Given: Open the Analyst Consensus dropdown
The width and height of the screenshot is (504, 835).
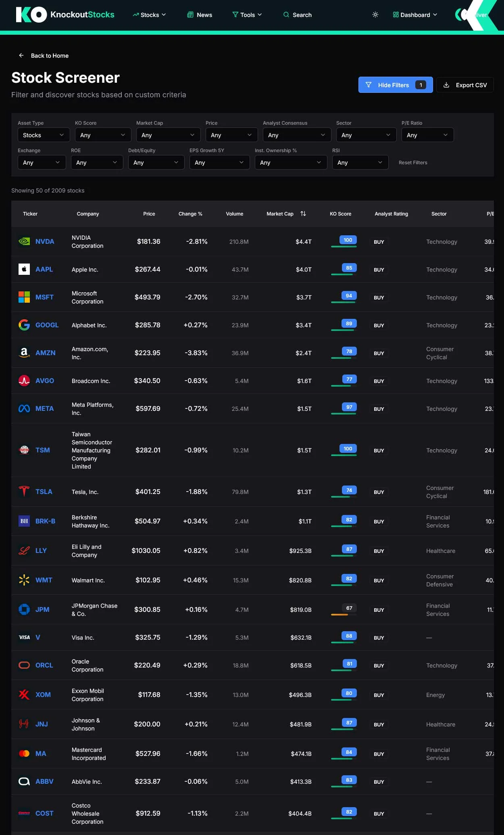Looking at the screenshot, I should pos(296,135).
